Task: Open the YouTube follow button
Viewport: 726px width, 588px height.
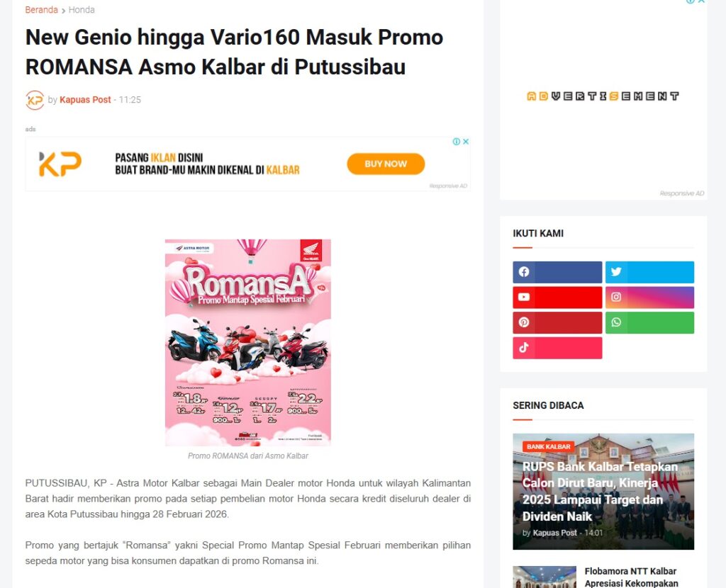Action: click(557, 297)
